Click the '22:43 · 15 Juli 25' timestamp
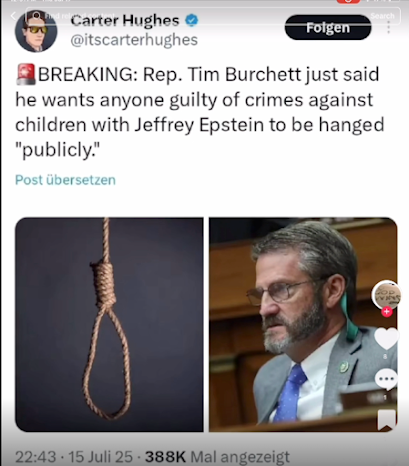Screen dimensions: 409x466 click(74, 457)
